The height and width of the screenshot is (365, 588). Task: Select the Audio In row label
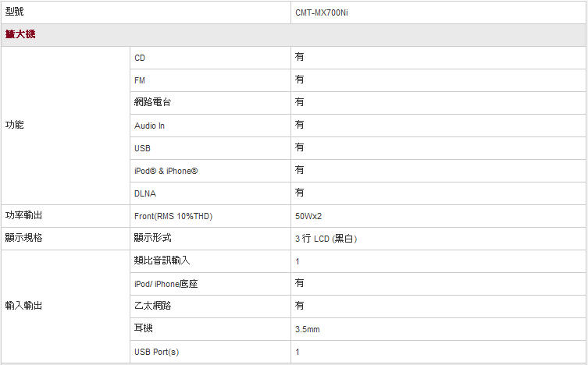(149, 126)
